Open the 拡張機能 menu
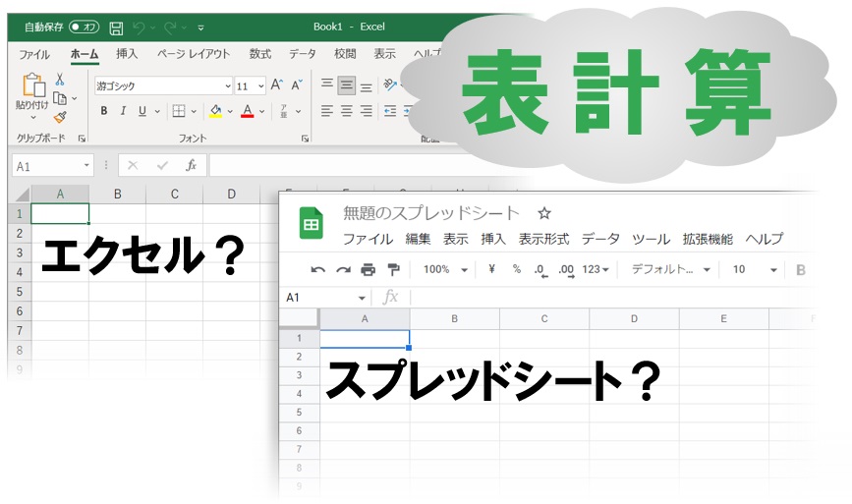This screenshot has height=504, width=852. [x=708, y=239]
